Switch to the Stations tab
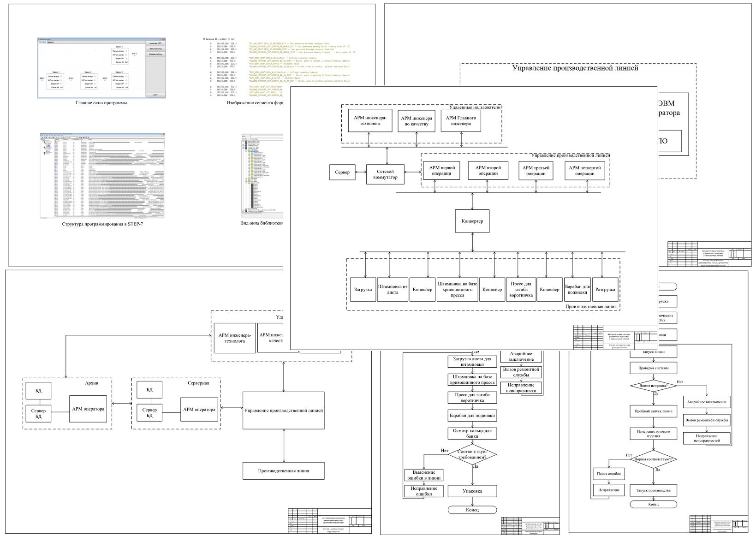 click(51, 42)
